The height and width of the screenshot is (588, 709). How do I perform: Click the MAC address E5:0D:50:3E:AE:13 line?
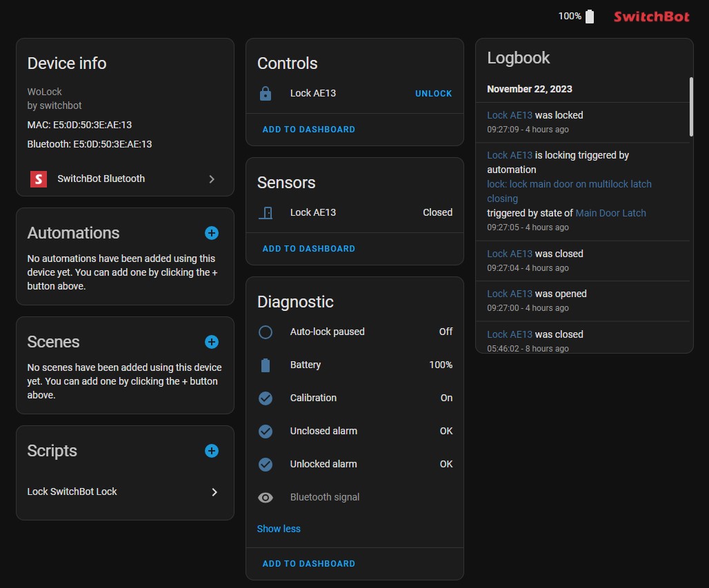point(79,125)
